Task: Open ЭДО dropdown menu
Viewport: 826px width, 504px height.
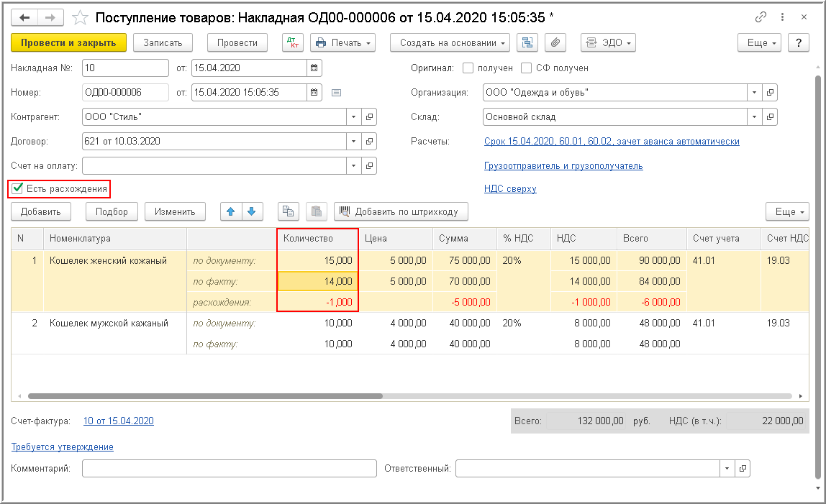Action: click(608, 42)
